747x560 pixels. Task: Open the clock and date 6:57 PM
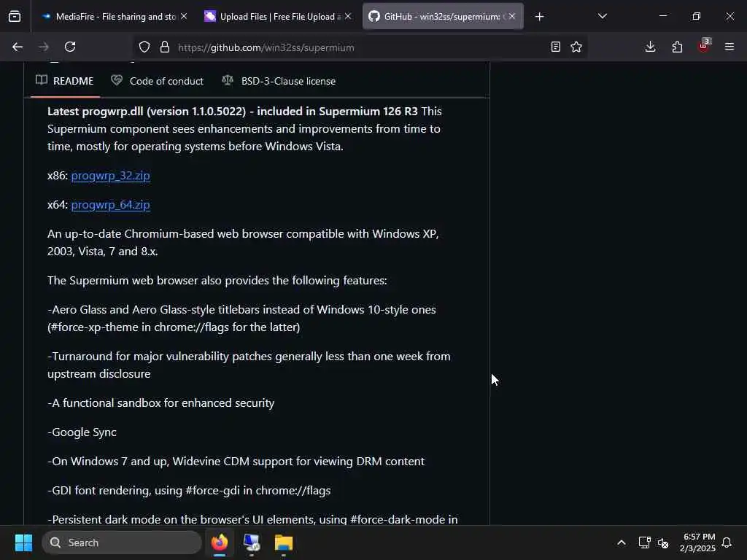pyautogui.click(x=698, y=542)
